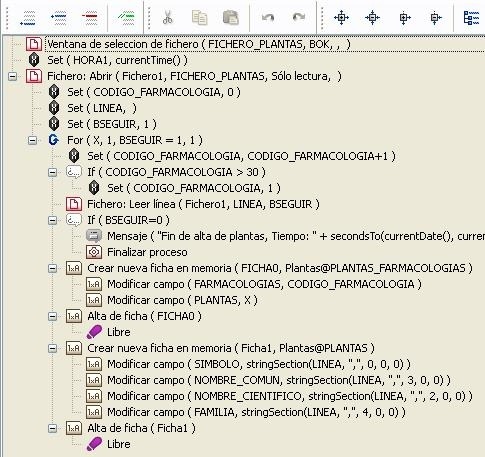Click the fourth crosshair toolbar icon

[435, 17]
